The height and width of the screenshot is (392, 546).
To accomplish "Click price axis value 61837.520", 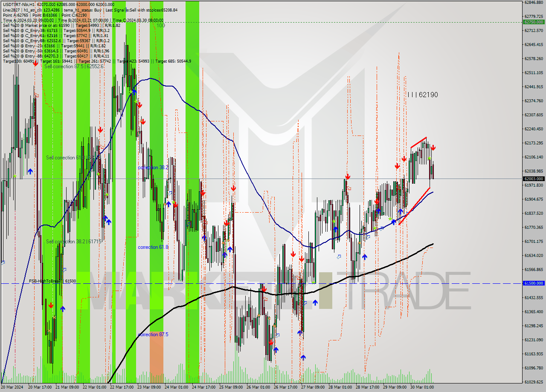I will point(534,213).
